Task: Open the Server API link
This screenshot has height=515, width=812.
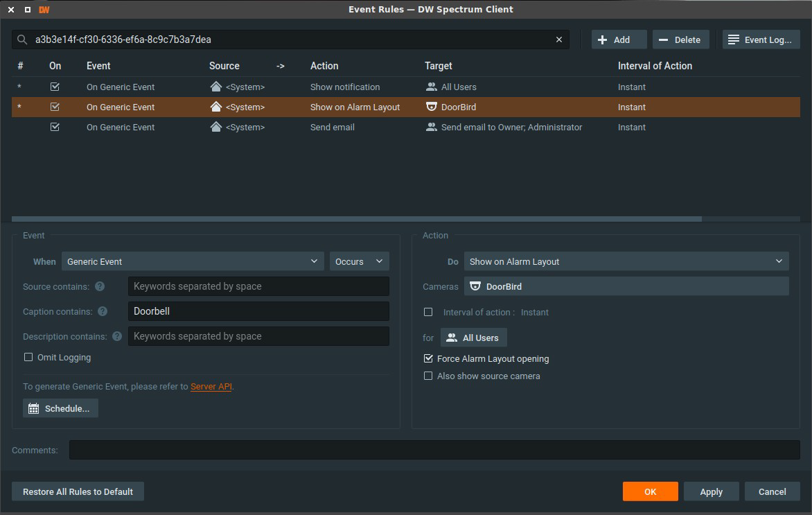Action: (x=211, y=387)
